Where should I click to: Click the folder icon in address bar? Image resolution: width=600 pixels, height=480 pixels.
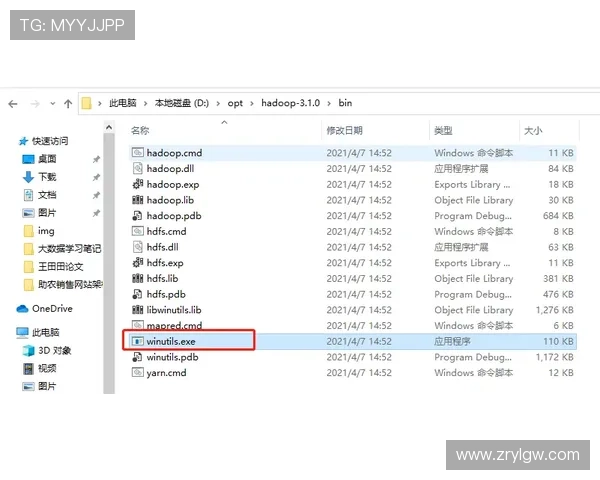click(86, 103)
